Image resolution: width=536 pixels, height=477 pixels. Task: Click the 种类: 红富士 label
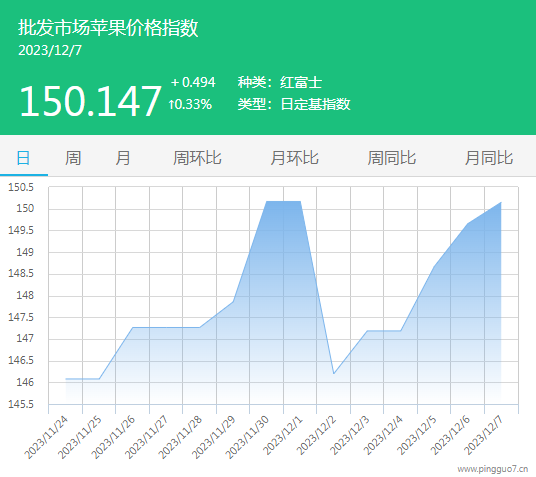point(280,82)
